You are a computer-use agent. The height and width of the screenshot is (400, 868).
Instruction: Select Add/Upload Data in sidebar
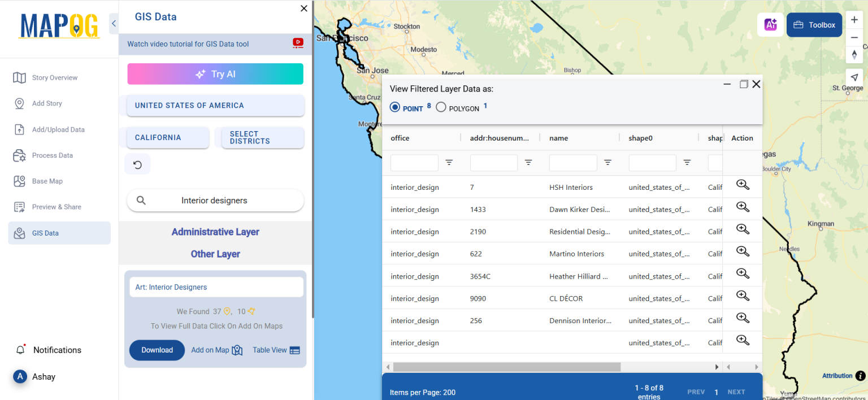59,129
